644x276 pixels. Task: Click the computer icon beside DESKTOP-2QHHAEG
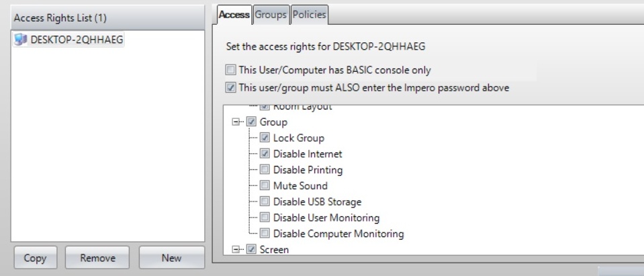(x=19, y=39)
